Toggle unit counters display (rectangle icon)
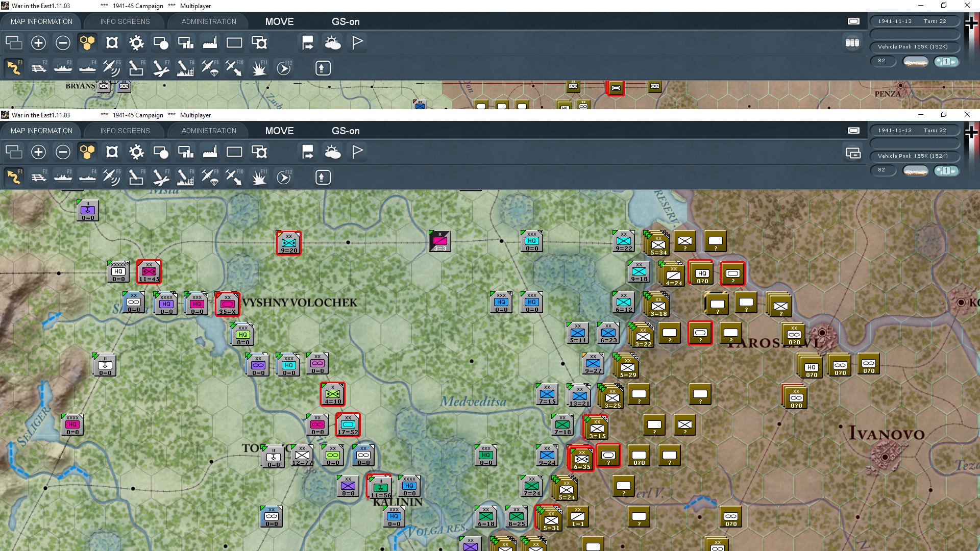 (x=234, y=152)
